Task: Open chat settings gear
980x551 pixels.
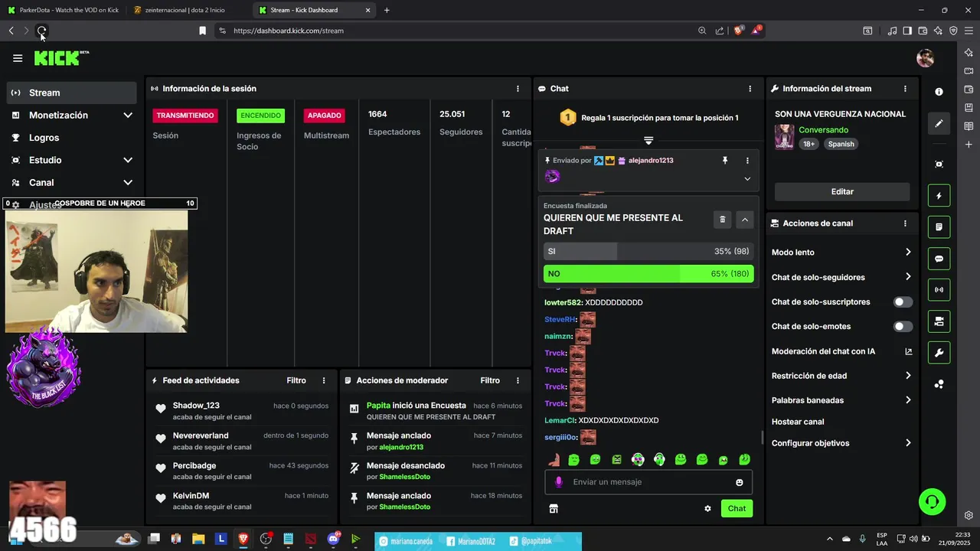Action: tap(707, 508)
